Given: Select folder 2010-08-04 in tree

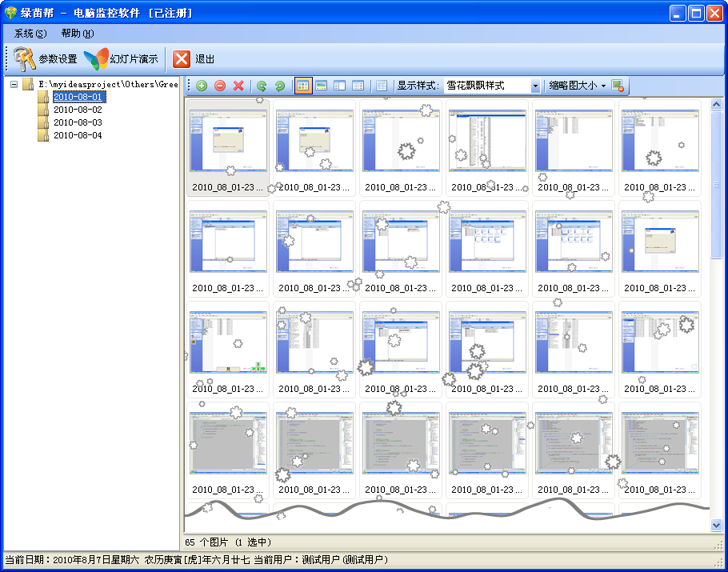Looking at the screenshot, I should click(x=78, y=135).
